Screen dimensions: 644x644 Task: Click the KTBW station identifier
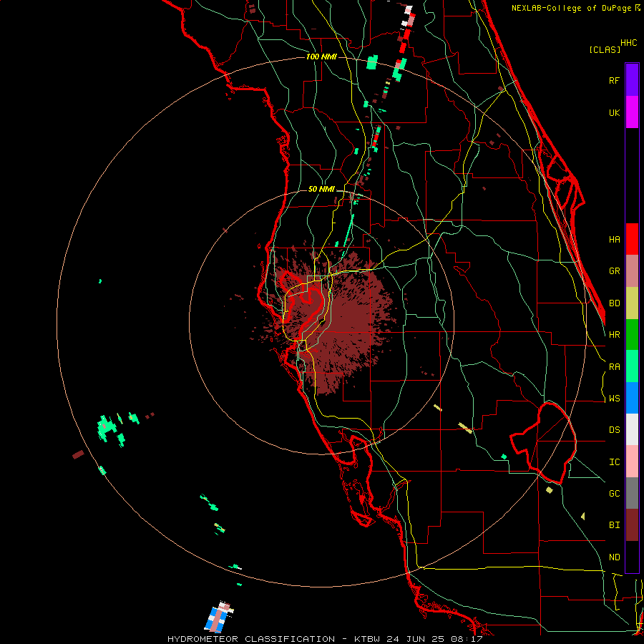point(367,639)
